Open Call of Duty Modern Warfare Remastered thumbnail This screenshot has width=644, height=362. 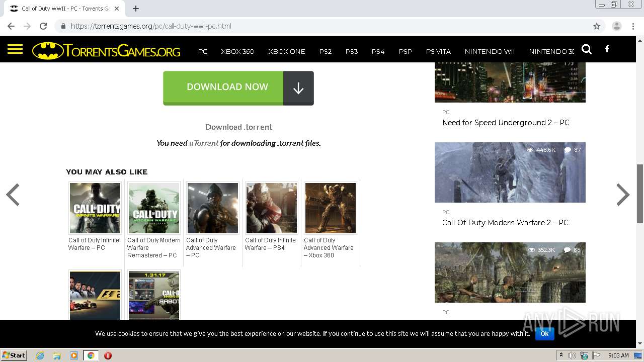(154, 208)
